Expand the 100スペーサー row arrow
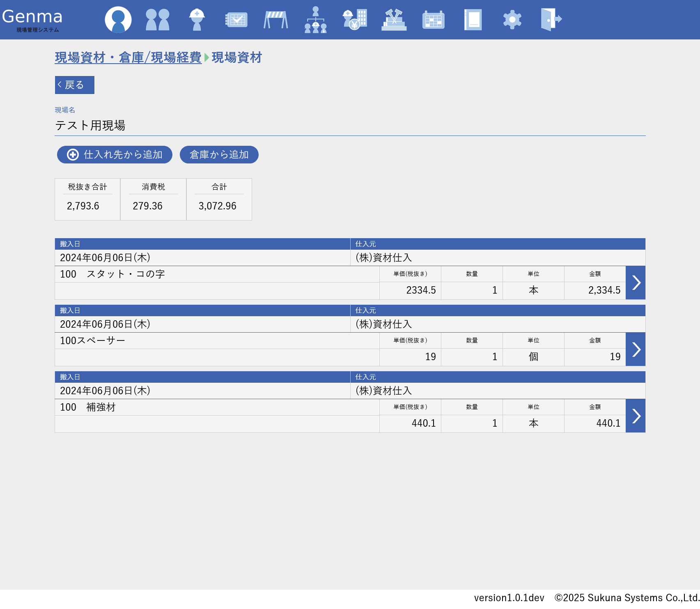The image size is (700, 609). [635, 349]
